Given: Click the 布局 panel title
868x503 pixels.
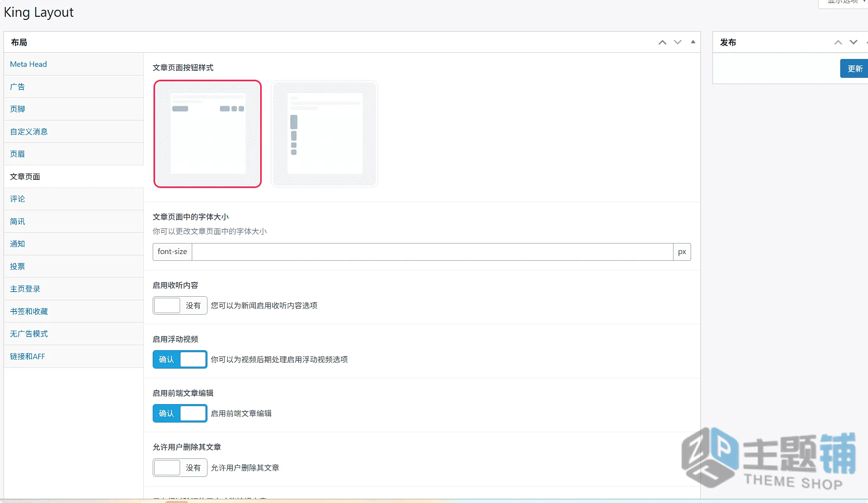Looking at the screenshot, I should pyautogui.click(x=19, y=42).
